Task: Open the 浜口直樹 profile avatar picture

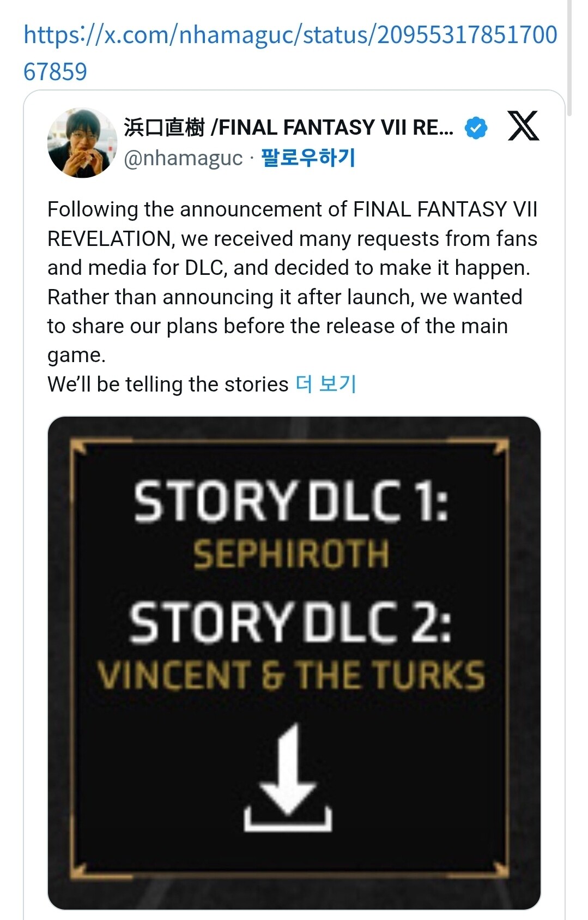Action: tap(82, 143)
